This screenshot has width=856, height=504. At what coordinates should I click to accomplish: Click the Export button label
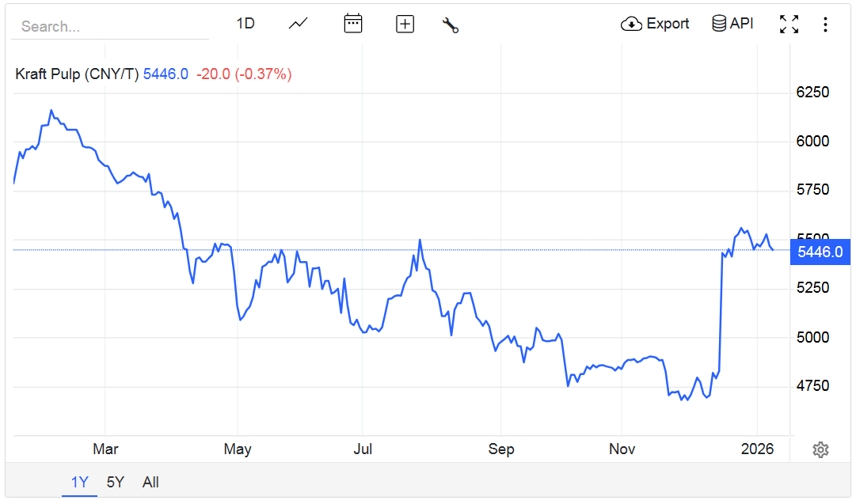tap(668, 24)
